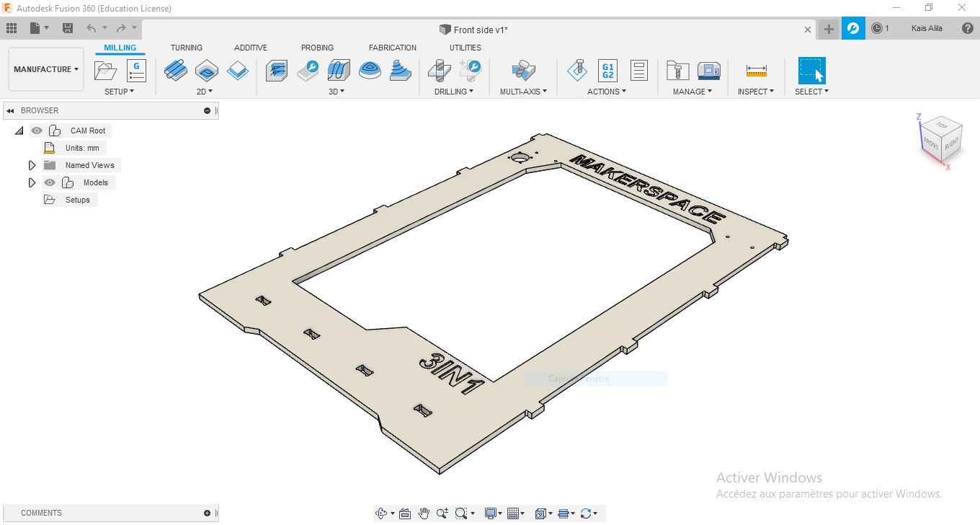Viewport: 980px width, 525px height.
Task: Toggle visibility of CAM Root
Action: 37,131
